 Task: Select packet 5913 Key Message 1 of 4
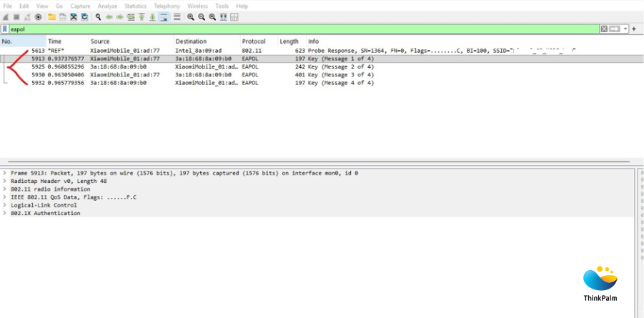coord(322,59)
